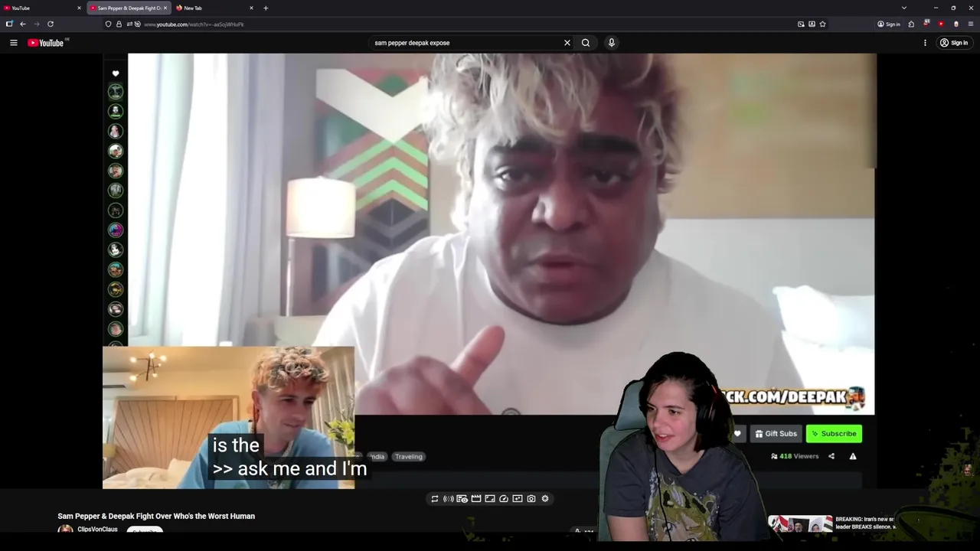View site security lock info
This screenshot has height=551, width=980.
coord(119,24)
